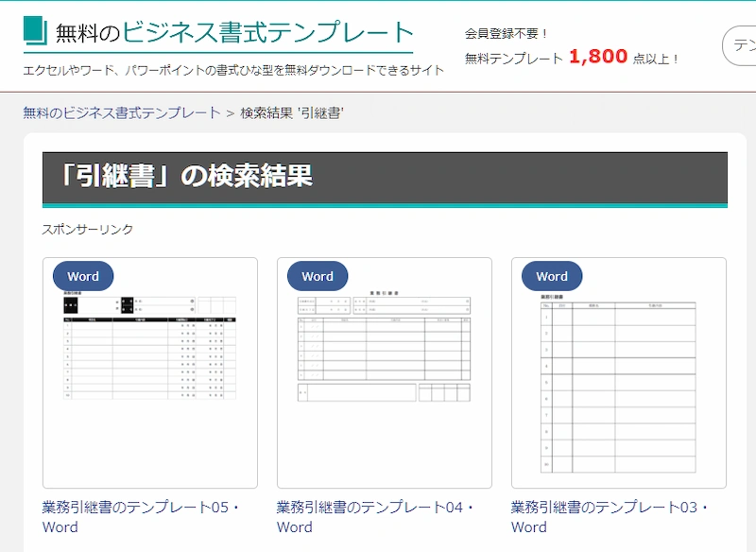
Task: Click the Word badge on テンプレート04 card
Action: point(318,276)
